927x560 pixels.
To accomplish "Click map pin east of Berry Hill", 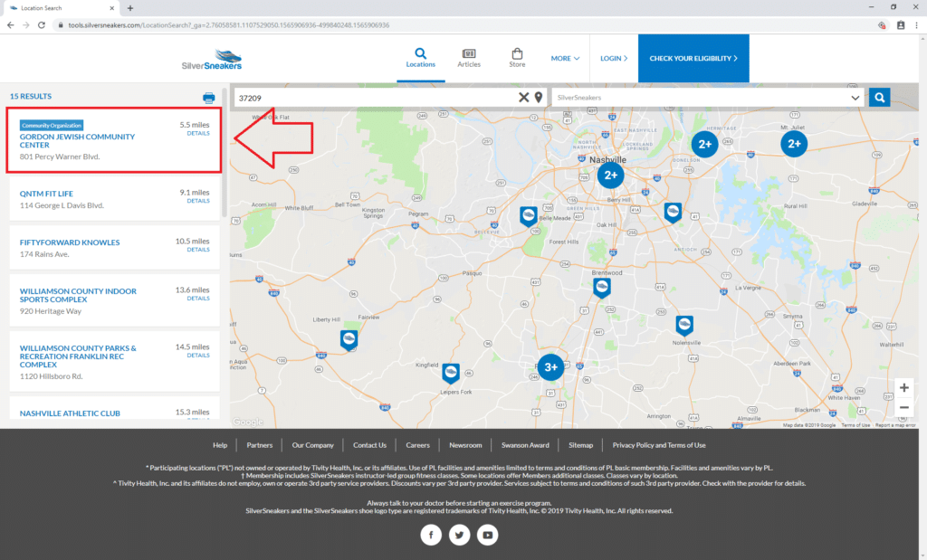I will [x=673, y=212].
